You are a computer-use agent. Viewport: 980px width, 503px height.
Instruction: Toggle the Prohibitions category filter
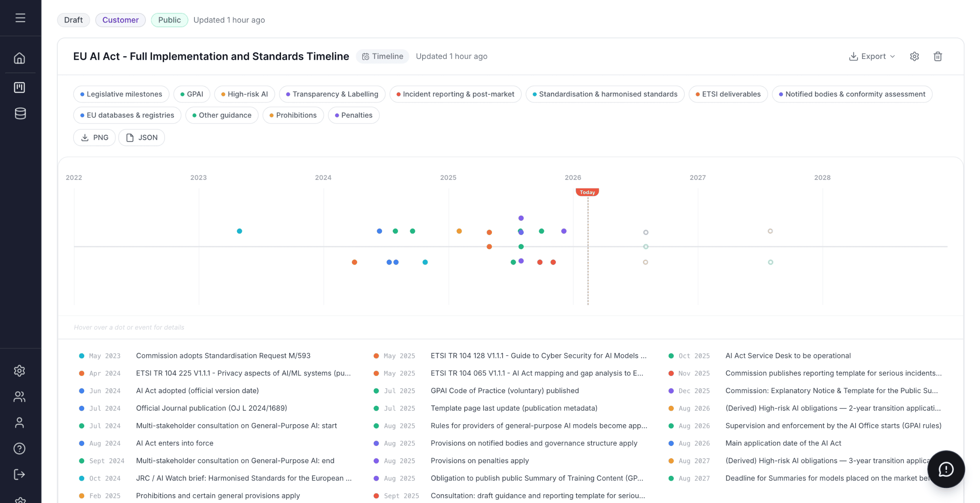click(x=293, y=115)
